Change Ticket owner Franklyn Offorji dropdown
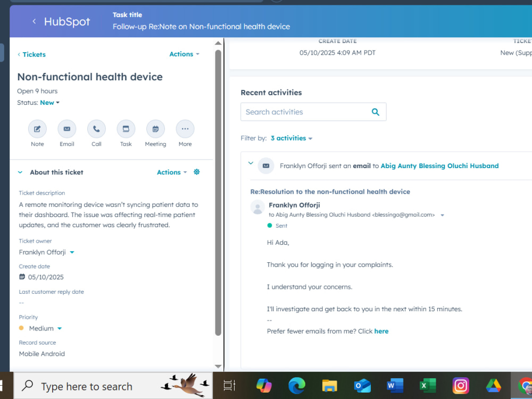This screenshot has width=532, height=399. 46,252
